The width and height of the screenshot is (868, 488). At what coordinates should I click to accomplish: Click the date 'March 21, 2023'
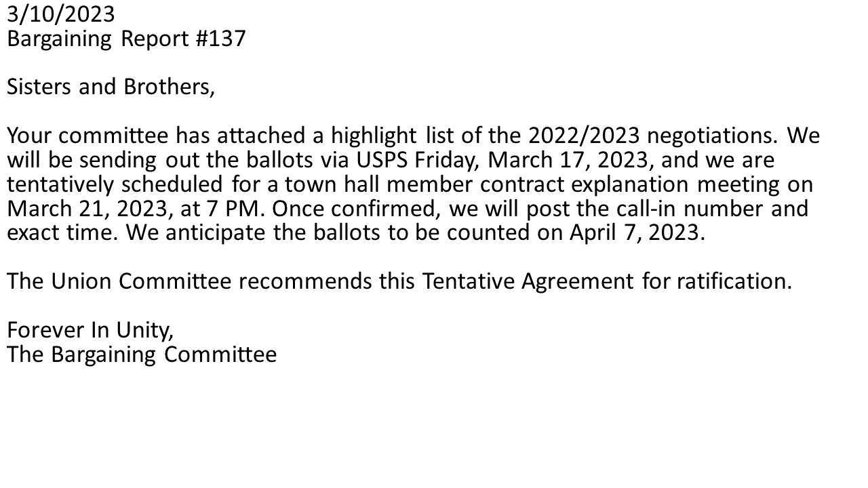tap(86, 209)
